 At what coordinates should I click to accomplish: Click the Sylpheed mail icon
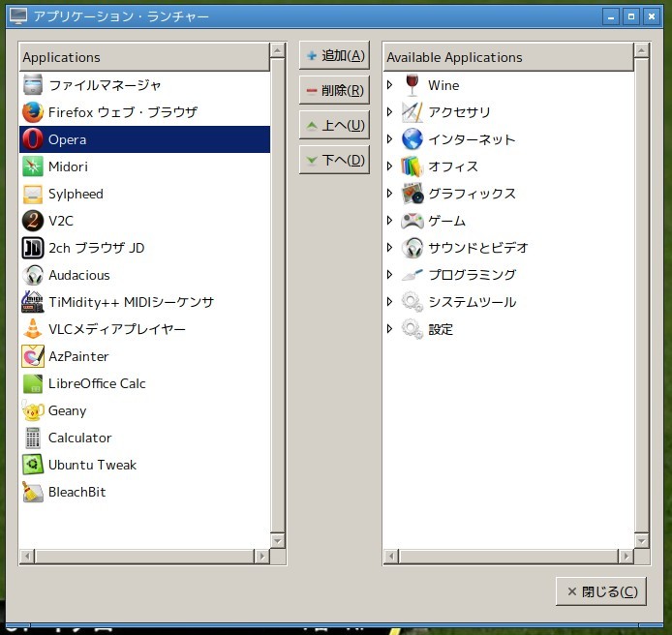click(33, 194)
